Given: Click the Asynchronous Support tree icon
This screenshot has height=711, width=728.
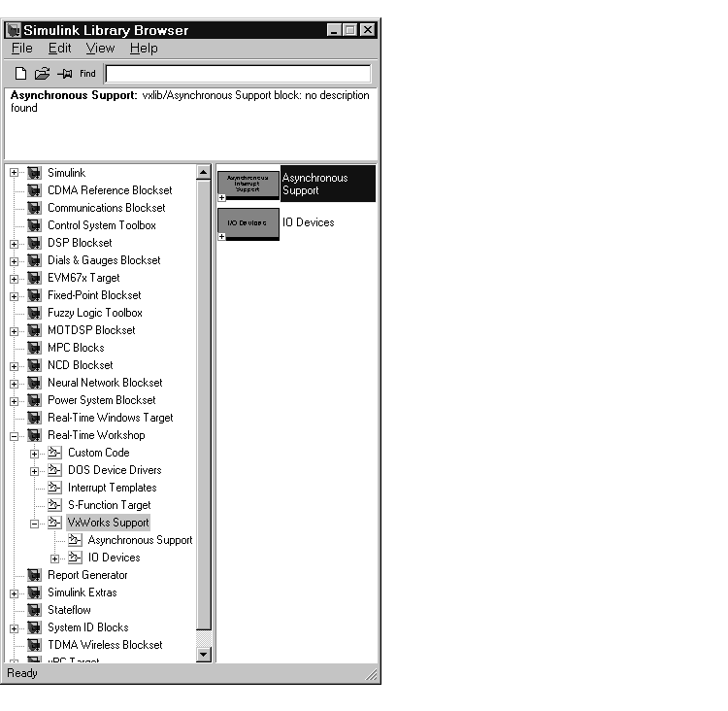Looking at the screenshot, I should tap(75, 540).
